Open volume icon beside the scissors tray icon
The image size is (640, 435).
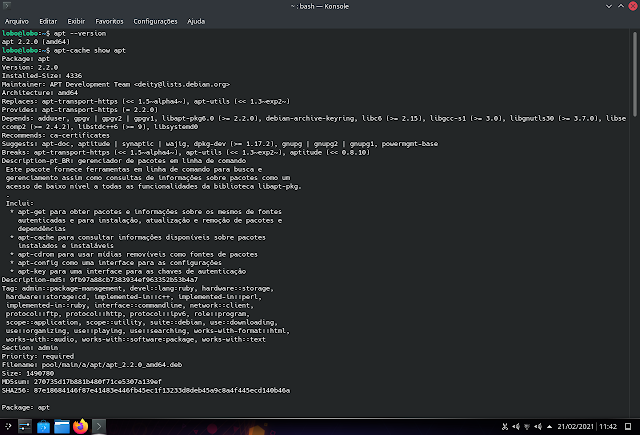coord(516,426)
